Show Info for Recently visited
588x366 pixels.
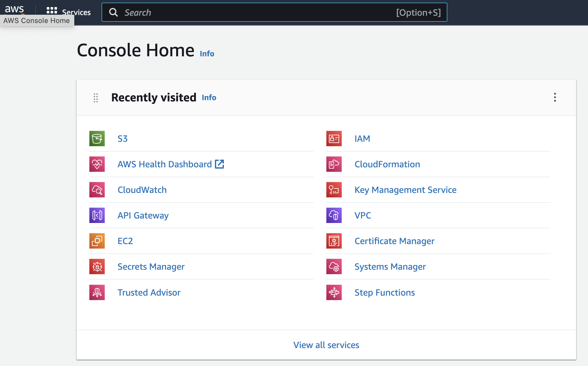[209, 98]
